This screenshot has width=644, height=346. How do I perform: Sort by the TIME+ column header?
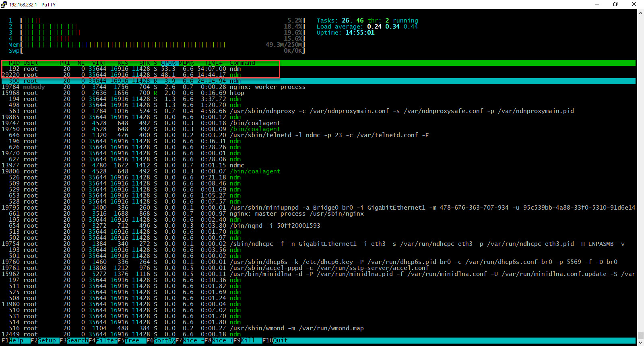tap(213, 63)
